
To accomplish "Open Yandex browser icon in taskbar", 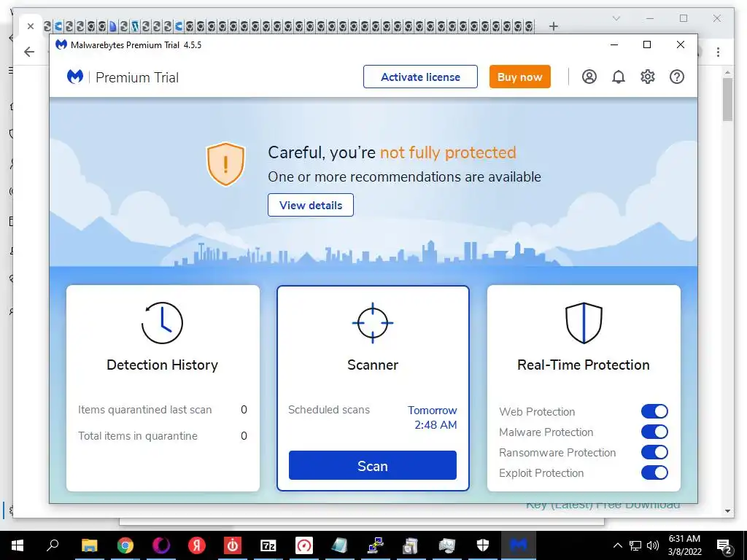I will [x=197, y=545].
